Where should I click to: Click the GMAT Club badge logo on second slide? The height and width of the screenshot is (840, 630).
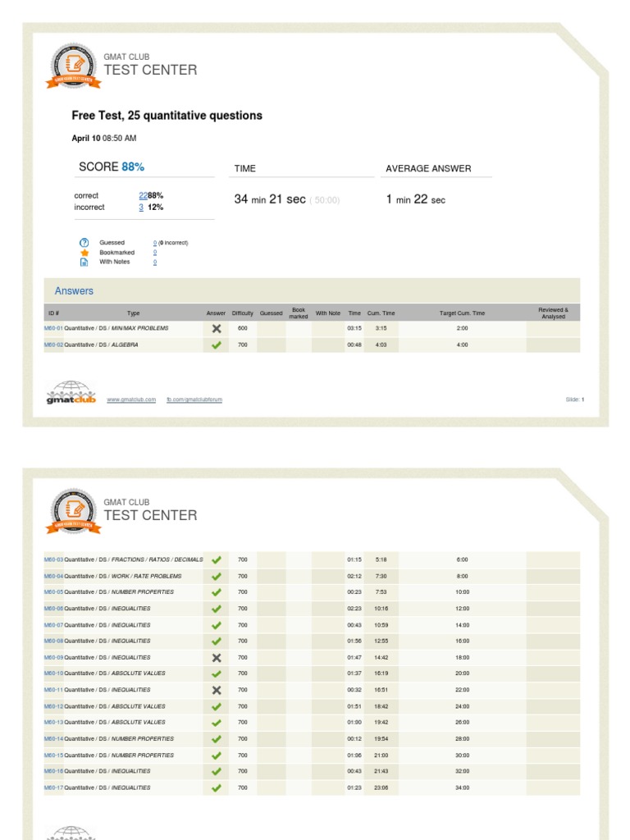[73, 512]
